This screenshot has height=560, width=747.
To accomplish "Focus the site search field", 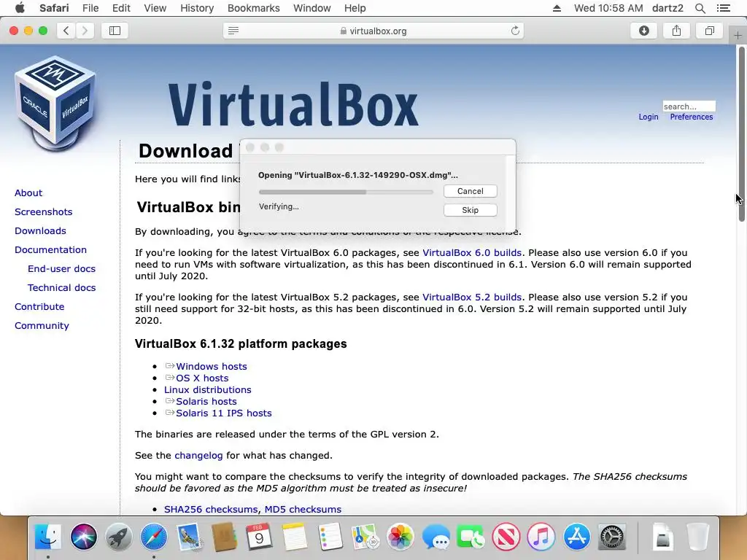I will (689, 106).
